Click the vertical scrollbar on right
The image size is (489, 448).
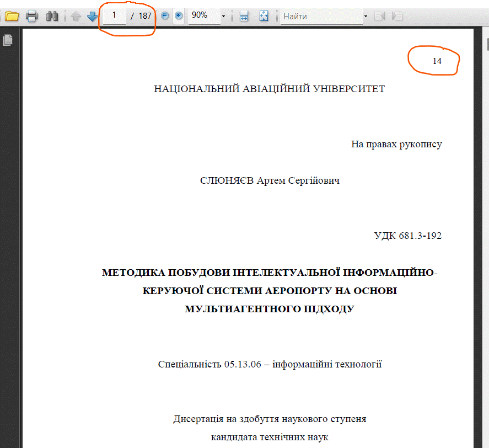pos(486,221)
